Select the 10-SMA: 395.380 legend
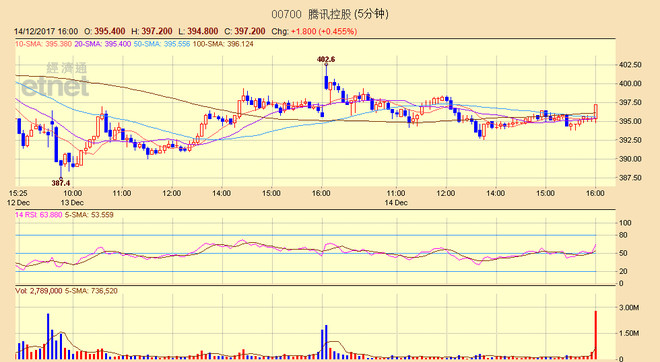660x362 pixels. pyautogui.click(x=43, y=44)
